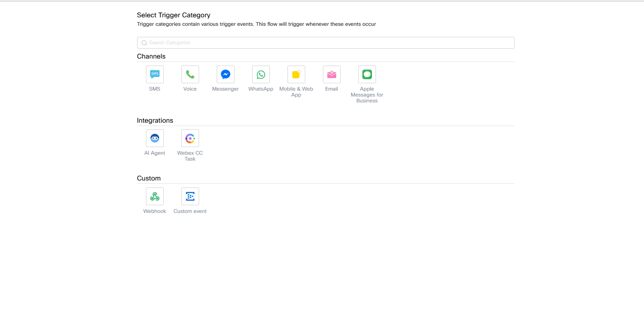Select the Webex CC Task icon
644x319 pixels.
click(x=190, y=138)
